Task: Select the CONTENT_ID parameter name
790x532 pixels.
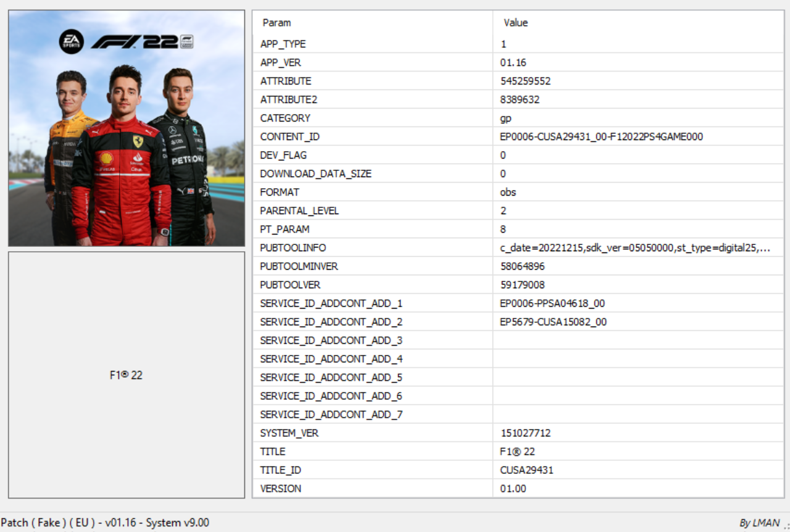Action: coord(289,136)
